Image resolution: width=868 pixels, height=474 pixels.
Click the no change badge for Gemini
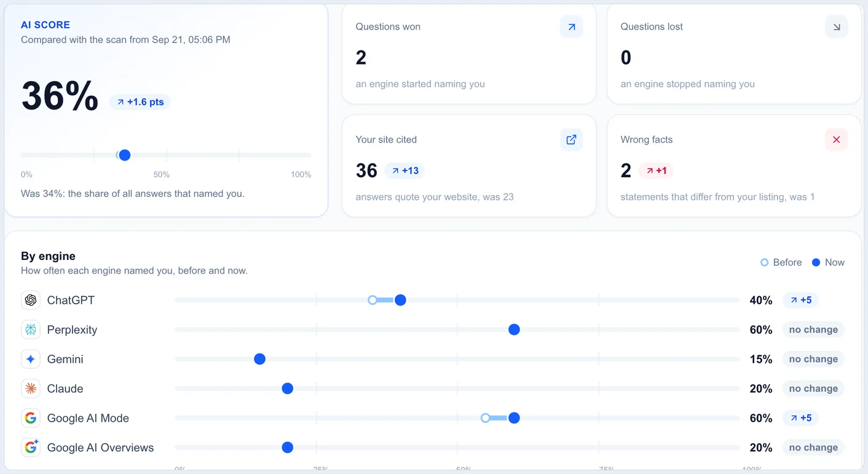coord(813,359)
